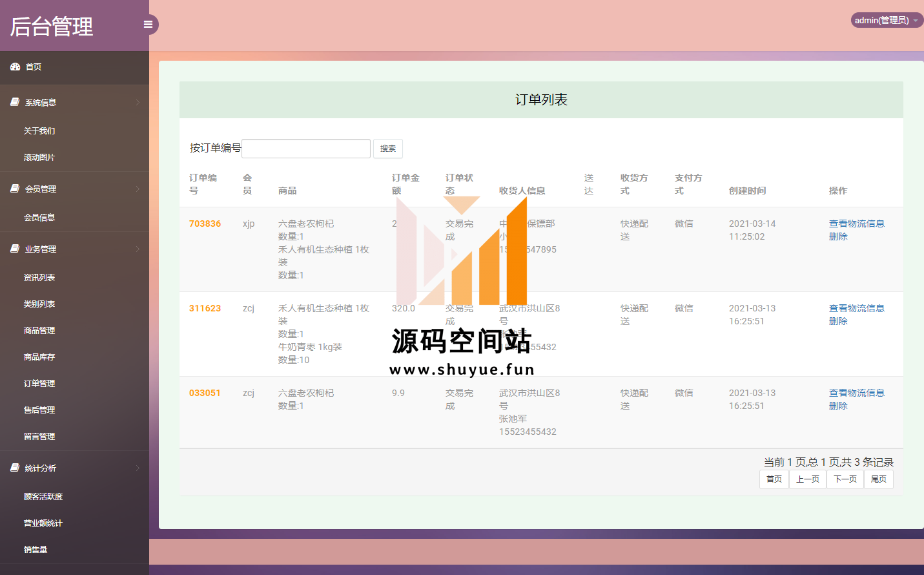Click the book icon next to 业务管理
The height and width of the screenshot is (575, 924).
coord(15,249)
